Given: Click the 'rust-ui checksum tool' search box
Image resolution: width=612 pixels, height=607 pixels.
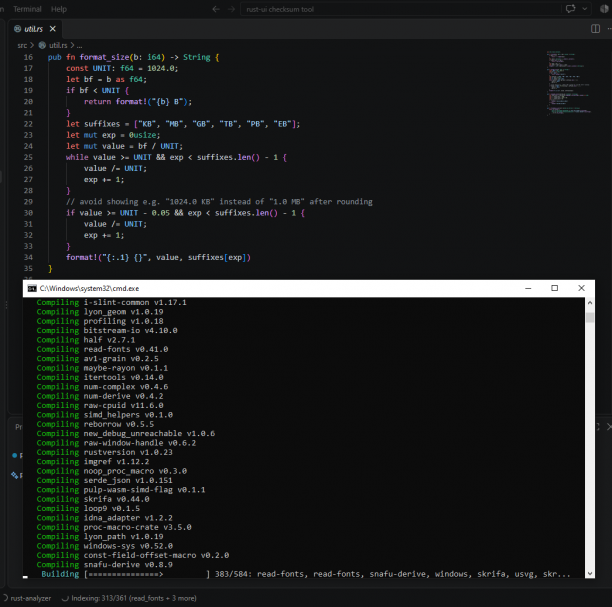Looking at the screenshot, I should [x=400, y=9].
